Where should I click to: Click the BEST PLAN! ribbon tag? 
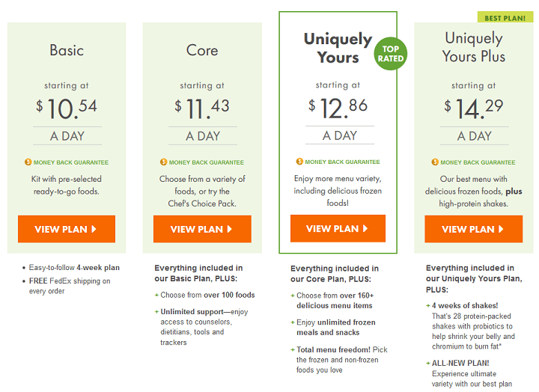point(505,18)
